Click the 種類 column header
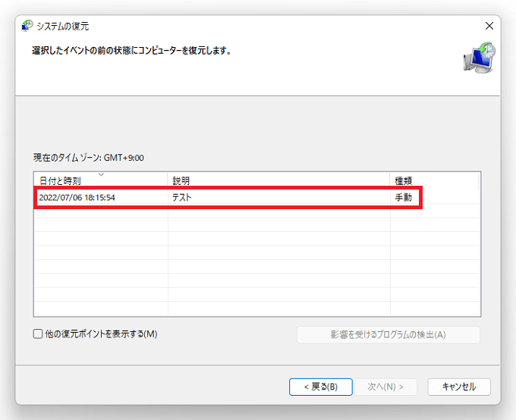The image size is (516, 420). [x=434, y=180]
